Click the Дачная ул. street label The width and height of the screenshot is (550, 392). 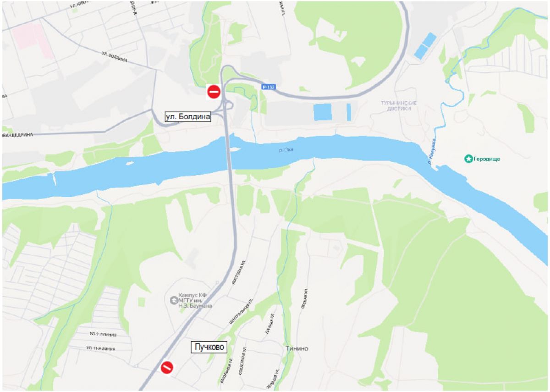(x=269, y=324)
